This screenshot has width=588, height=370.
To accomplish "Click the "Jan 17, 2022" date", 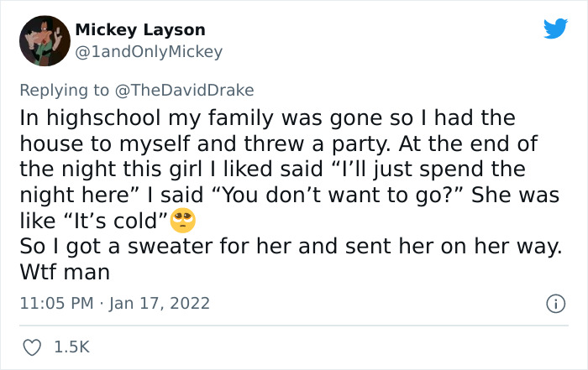I will pos(161,303).
